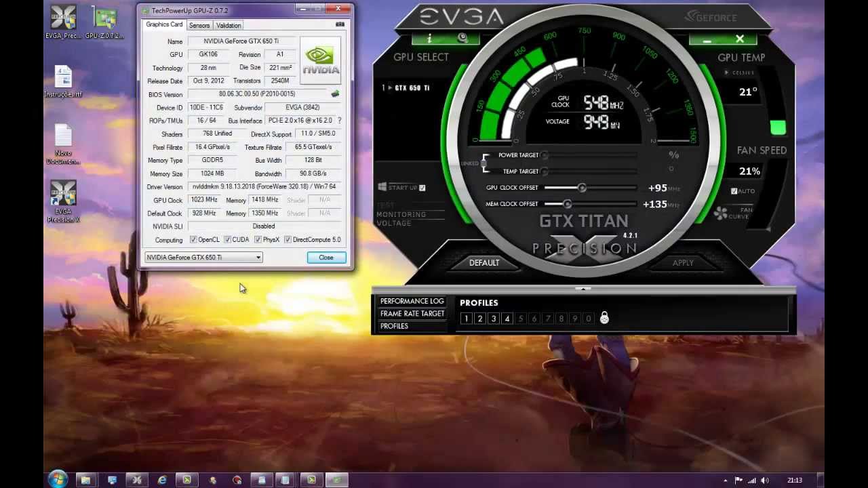Select profile 2
Screen dimensions: 868x488
pos(480,319)
